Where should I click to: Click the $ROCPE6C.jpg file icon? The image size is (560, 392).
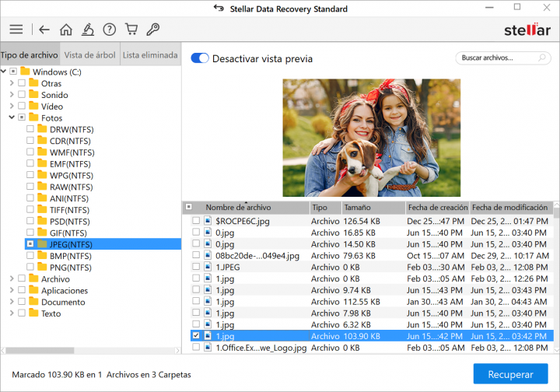(208, 221)
